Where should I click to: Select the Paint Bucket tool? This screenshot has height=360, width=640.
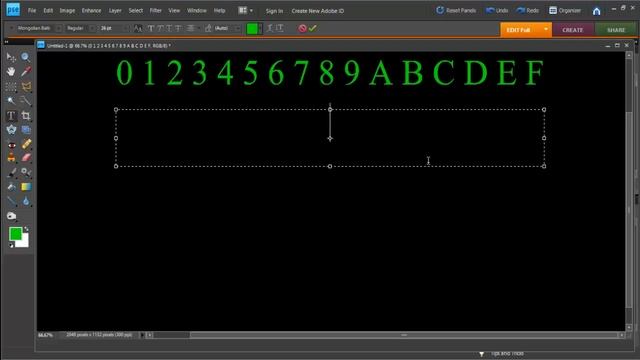tap(11, 187)
